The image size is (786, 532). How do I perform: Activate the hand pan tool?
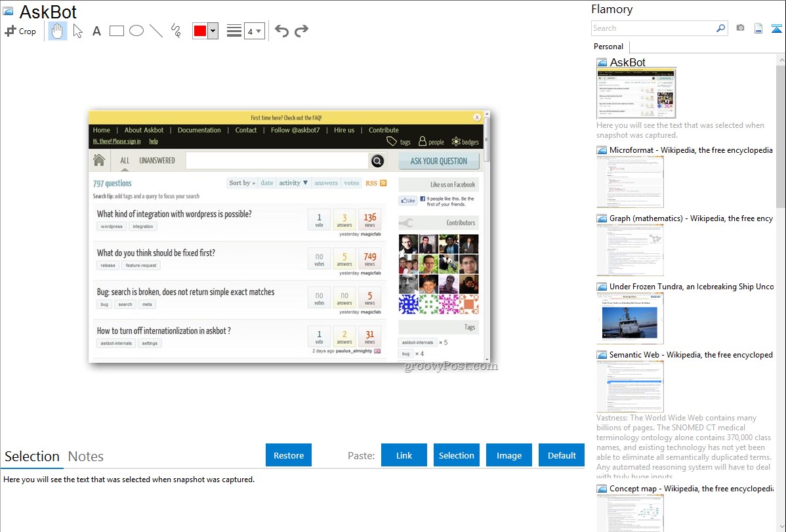[58, 31]
